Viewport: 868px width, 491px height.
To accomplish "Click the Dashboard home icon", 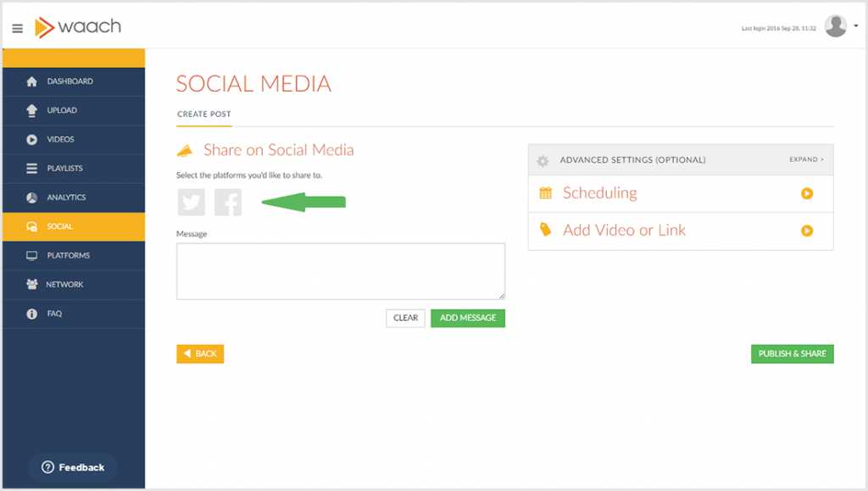I will click(31, 81).
